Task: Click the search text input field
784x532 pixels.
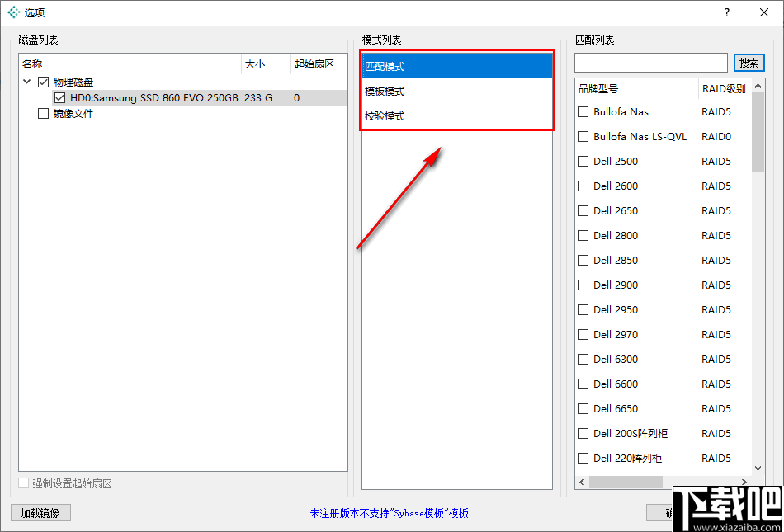Action: [650, 63]
